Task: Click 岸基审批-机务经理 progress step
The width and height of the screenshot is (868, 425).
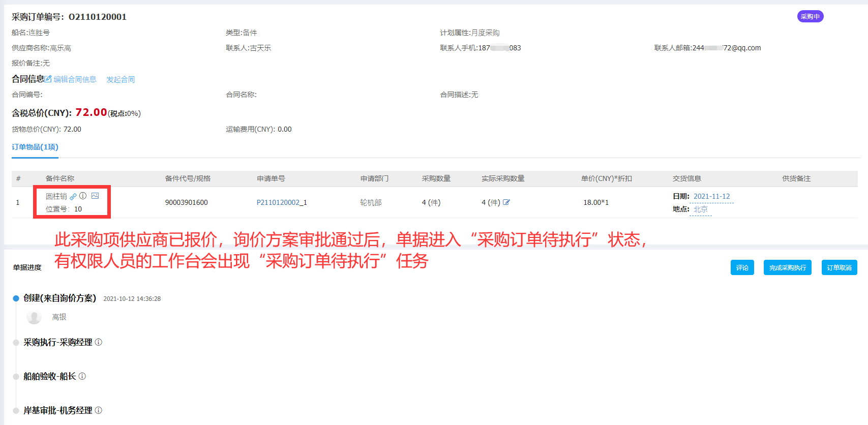Action: pos(58,410)
